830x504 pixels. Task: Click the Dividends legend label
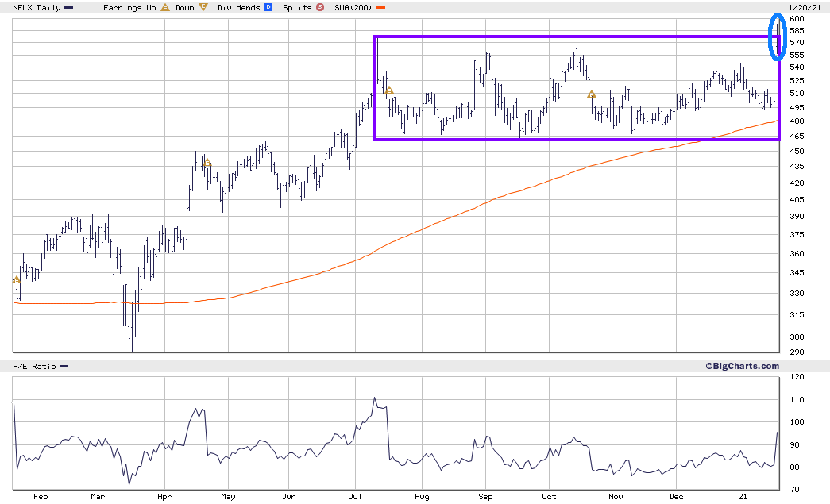pos(238,8)
